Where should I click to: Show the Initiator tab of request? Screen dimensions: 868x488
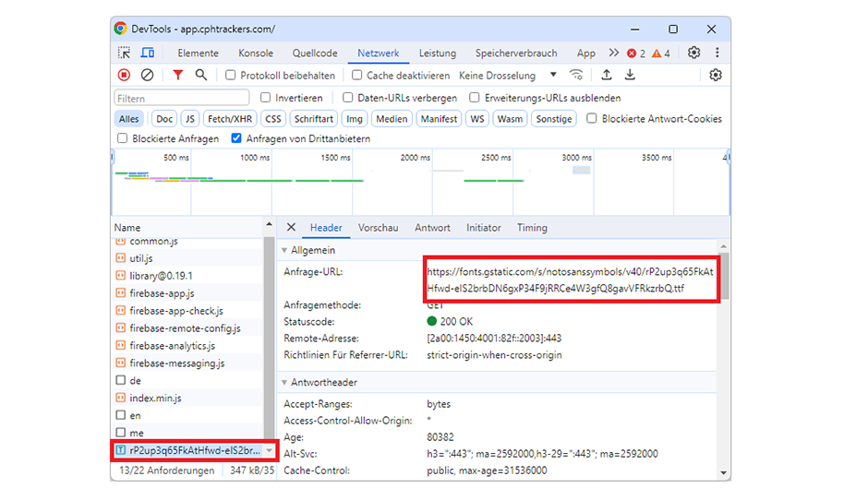[483, 228]
